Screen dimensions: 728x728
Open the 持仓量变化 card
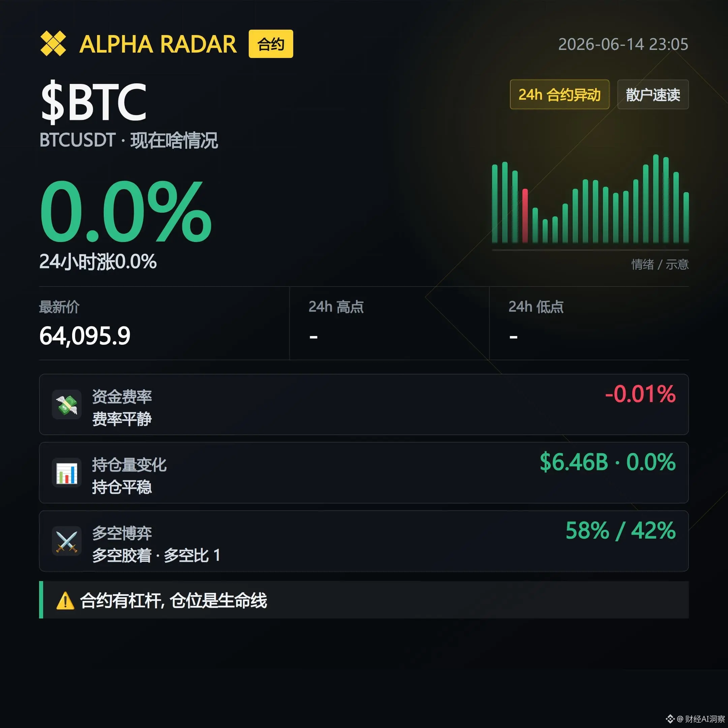pos(364,473)
